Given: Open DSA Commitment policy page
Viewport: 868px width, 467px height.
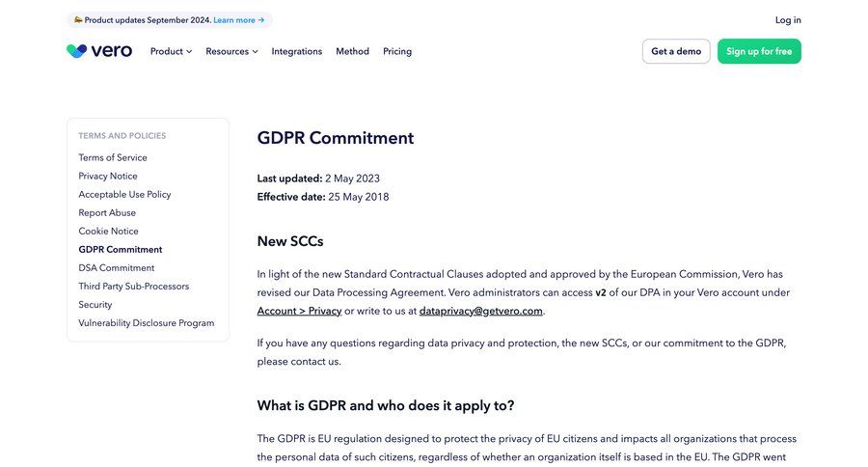Looking at the screenshot, I should (x=116, y=267).
